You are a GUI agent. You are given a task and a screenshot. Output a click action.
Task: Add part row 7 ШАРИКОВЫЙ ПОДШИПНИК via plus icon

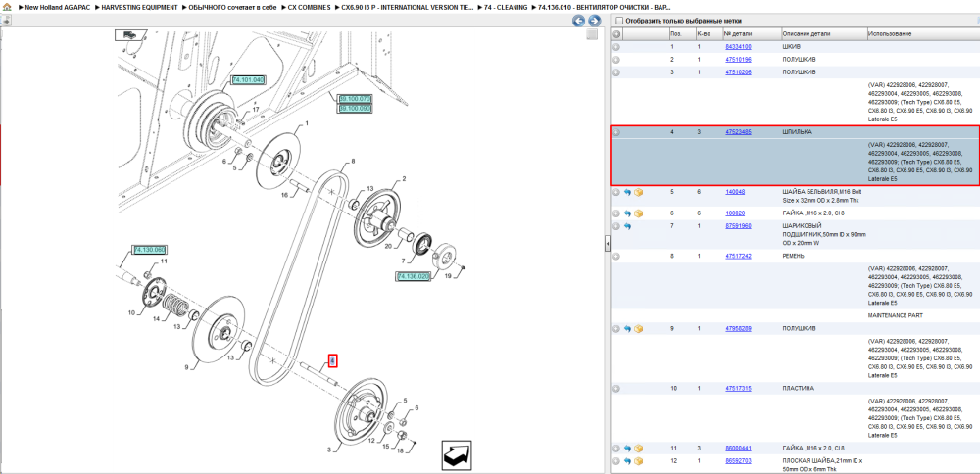coord(616,226)
